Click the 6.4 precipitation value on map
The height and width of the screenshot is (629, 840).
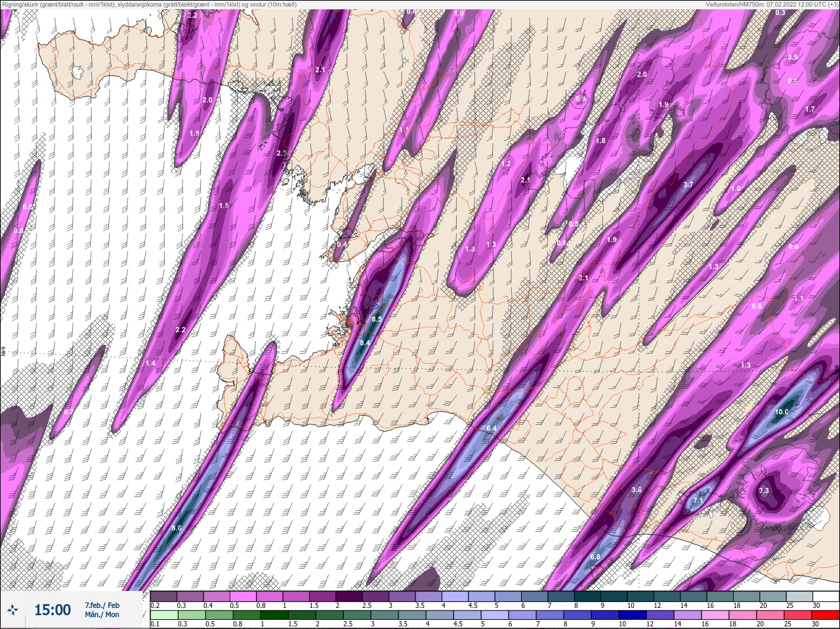point(492,428)
